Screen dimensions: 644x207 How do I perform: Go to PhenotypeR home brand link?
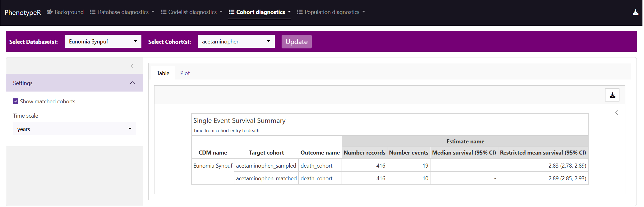23,12
